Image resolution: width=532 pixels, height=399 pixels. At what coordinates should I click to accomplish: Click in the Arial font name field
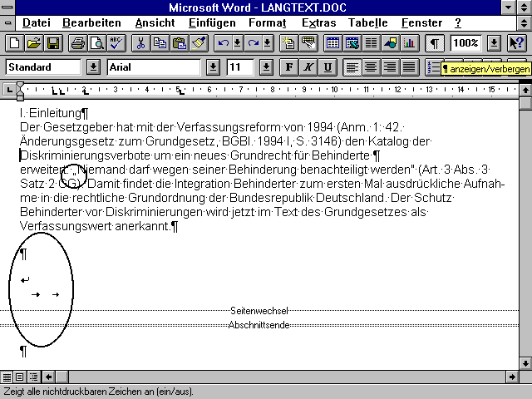click(154, 67)
